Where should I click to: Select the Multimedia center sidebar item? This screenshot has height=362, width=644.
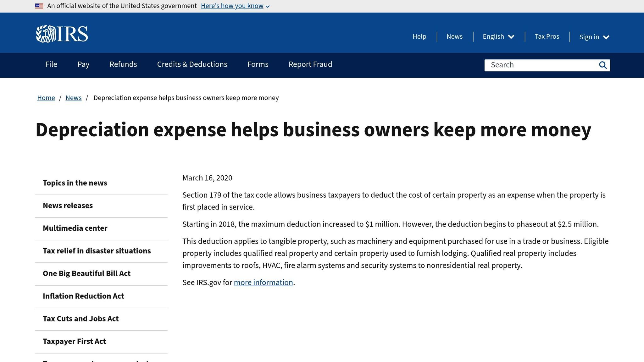(75, 228)
